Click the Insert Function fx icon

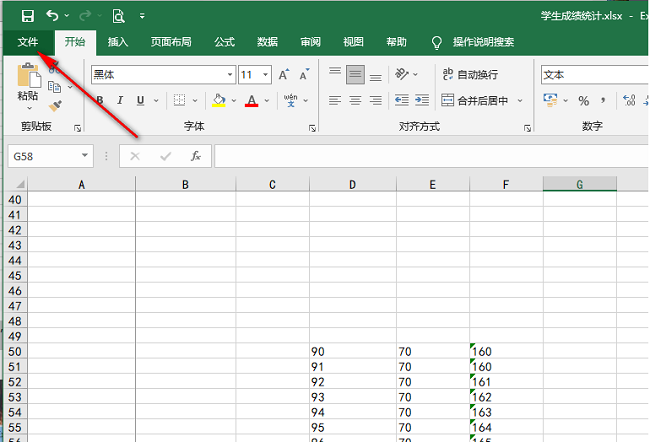tap(196, 156)
